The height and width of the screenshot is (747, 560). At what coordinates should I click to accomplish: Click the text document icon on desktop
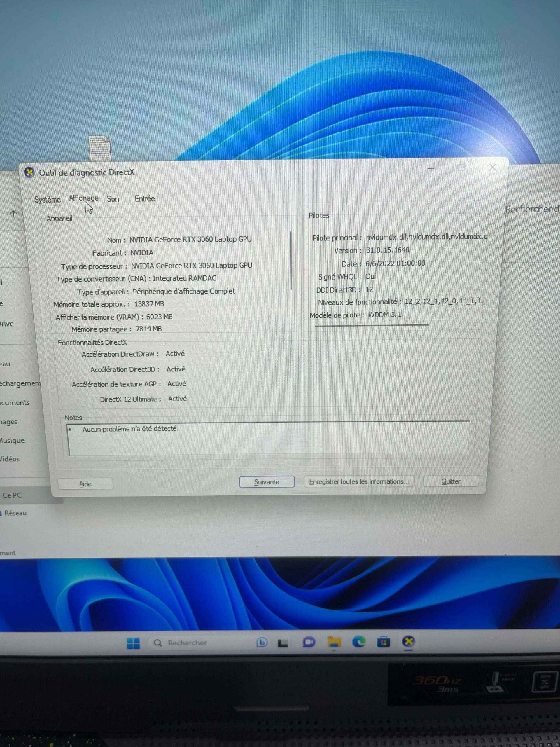(x=99, y=149)
